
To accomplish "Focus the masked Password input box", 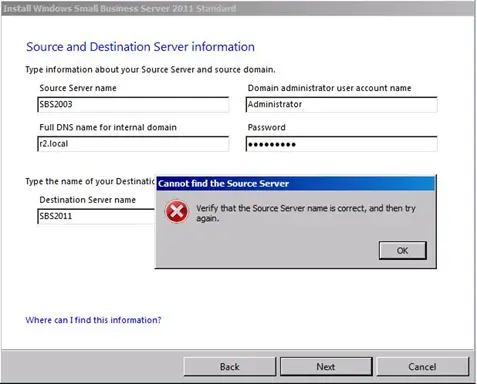I will (341, 144).
